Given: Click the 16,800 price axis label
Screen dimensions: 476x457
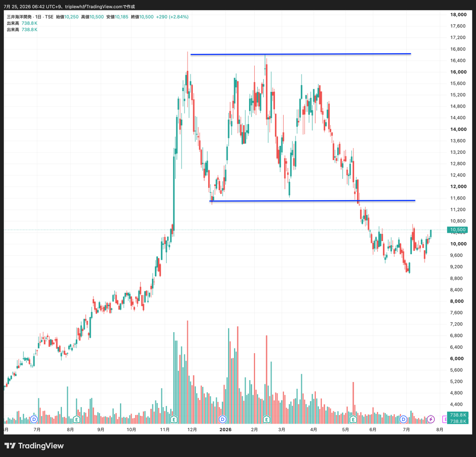Looking at the screenshot, I should click(x=459, y=49).
